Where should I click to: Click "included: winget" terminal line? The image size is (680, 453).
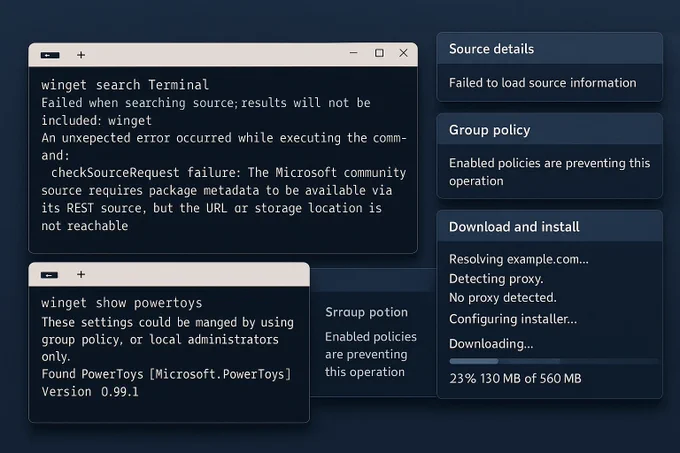pyautogui.click(x=96, y=120)
